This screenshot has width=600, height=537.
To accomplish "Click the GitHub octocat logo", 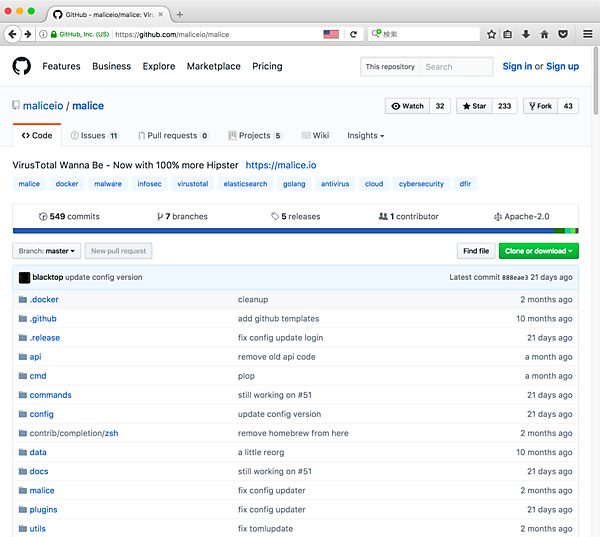I will click(22, 66).
